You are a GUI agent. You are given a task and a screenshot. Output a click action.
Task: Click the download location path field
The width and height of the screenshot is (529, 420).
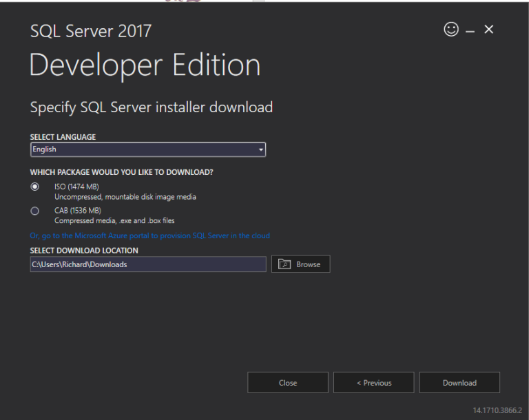[147, 264]
